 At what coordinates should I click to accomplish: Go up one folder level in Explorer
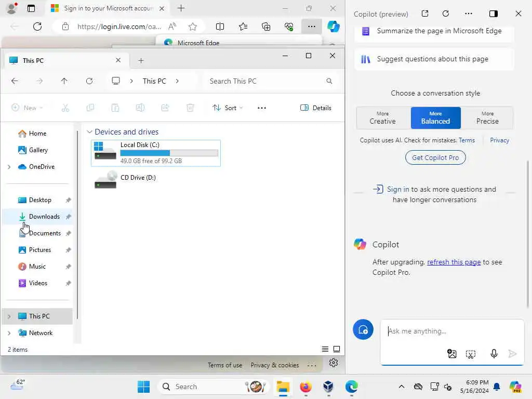64,81
